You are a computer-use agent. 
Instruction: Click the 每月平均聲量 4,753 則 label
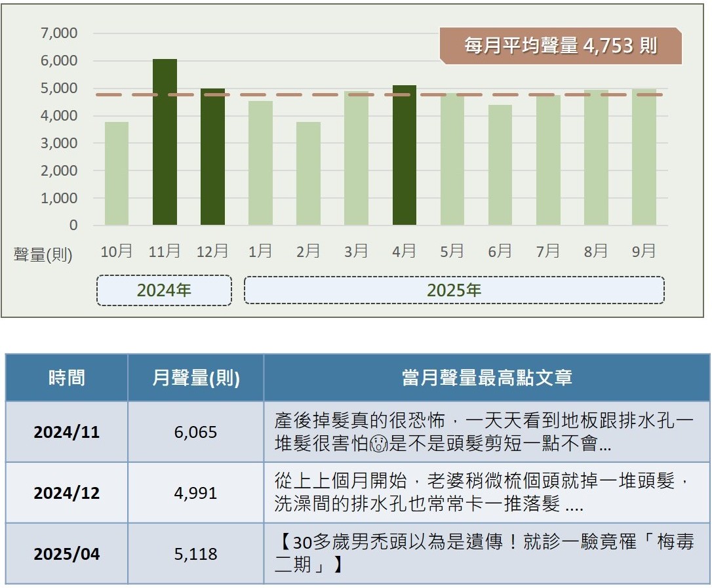pyautogui.click(x=561, y=46)
